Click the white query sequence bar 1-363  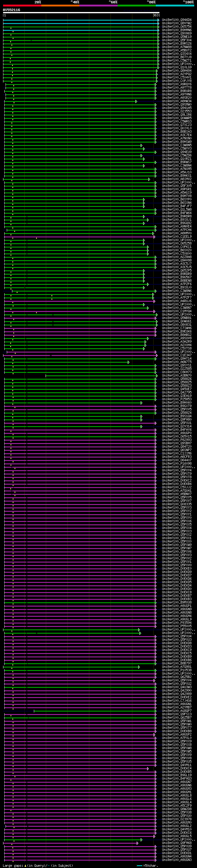click(81, 13)
